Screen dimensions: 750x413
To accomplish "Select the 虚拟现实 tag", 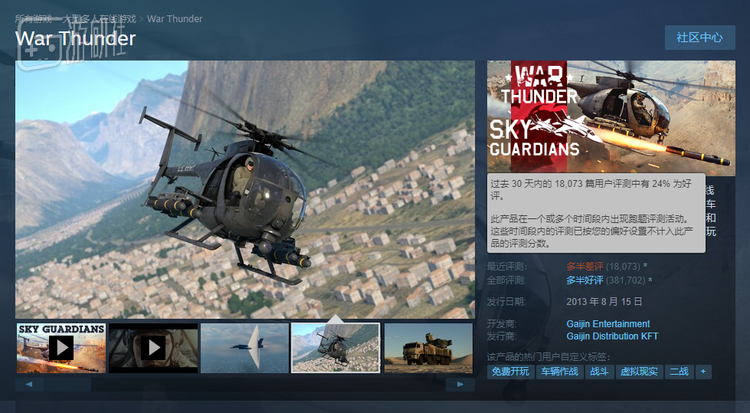I will tap(639, 372).
